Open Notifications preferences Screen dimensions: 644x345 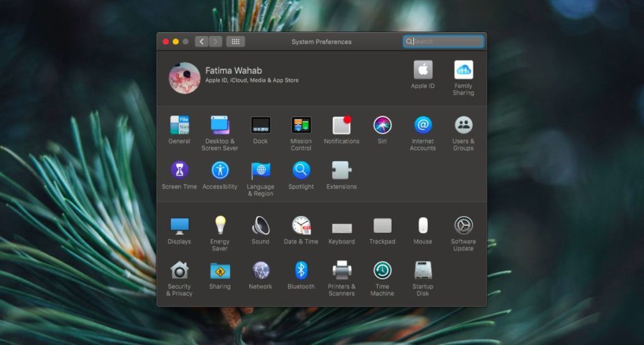[x=341, y=125]
